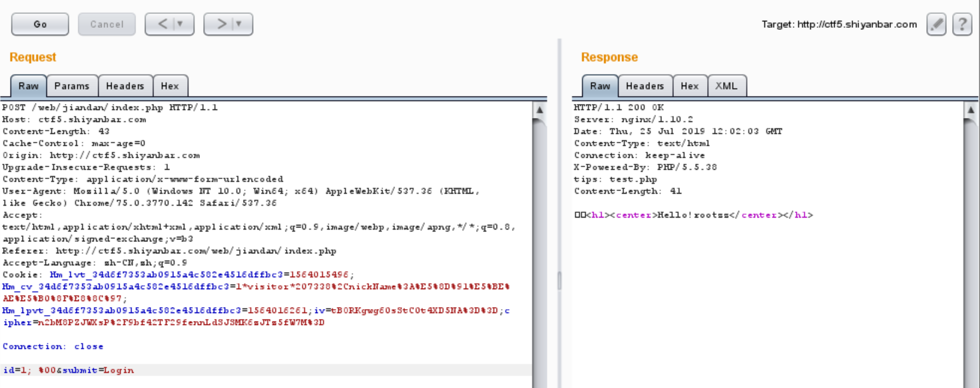The width and height of the screenshot is (980, 388).
Task: Click the Content-Type: application/x-www-form-urlencoded line
Action: point(143,179)
